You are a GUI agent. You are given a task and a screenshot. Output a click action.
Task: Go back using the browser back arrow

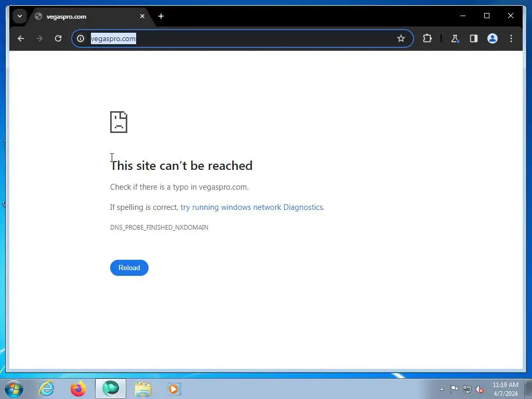(21, 38)
